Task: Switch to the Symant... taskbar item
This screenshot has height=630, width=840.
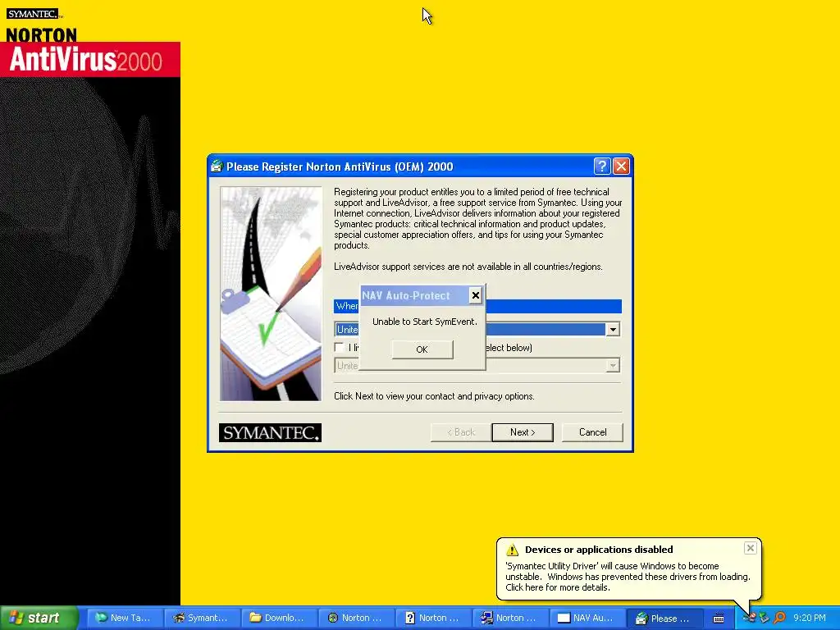Action: pyautogui.click(x=202, y=618)
